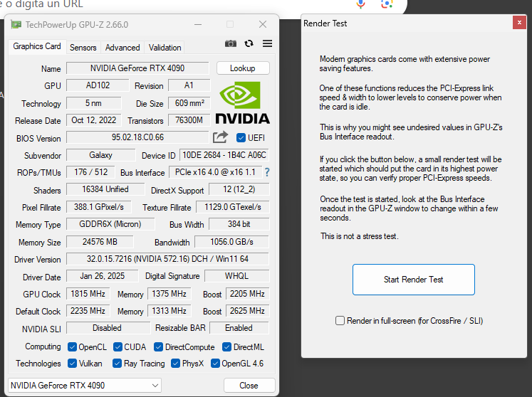Click the Revision value A1
Viewport: 532px width, 397px height.
(189, 85)
